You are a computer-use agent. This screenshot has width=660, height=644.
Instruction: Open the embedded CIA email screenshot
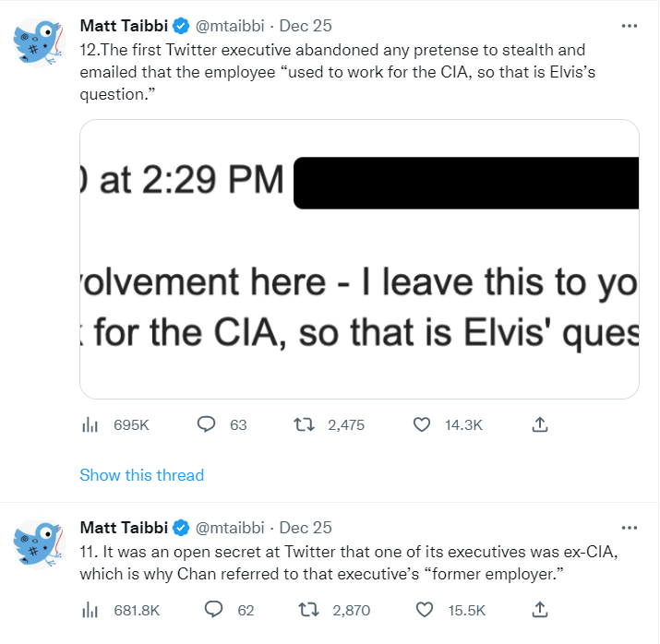359,259
